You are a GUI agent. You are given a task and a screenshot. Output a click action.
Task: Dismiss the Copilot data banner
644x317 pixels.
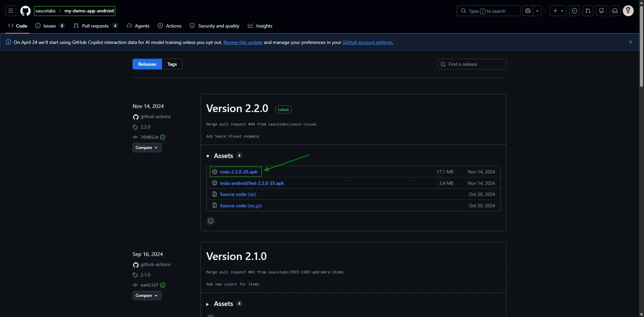(x=631, y=42)
